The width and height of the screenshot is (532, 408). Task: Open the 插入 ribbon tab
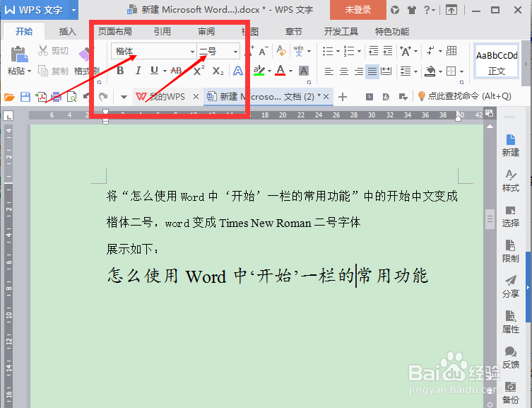[68, 32]
